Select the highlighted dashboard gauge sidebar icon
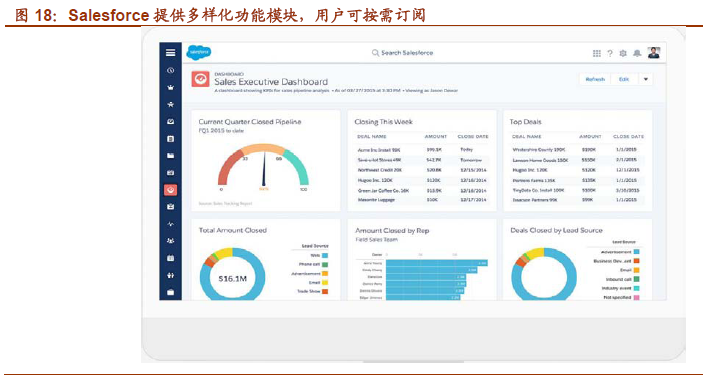The width and height of the screenshot is (703, 375). [170, 190]
